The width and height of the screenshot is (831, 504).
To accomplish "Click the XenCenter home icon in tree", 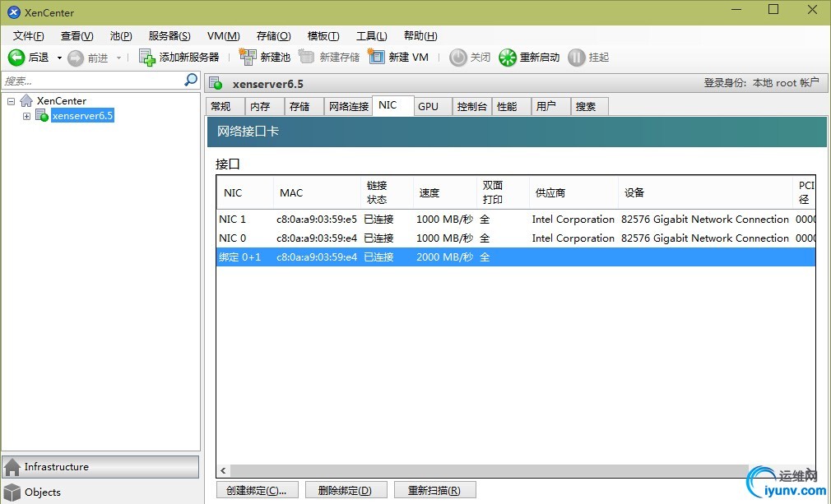I will click(x=26, y=100).
